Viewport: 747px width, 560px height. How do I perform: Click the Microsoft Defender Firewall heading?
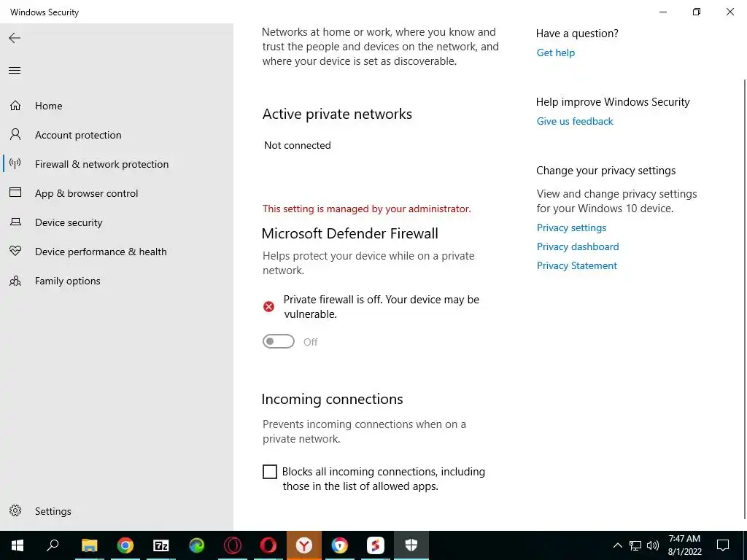[349, 233]
